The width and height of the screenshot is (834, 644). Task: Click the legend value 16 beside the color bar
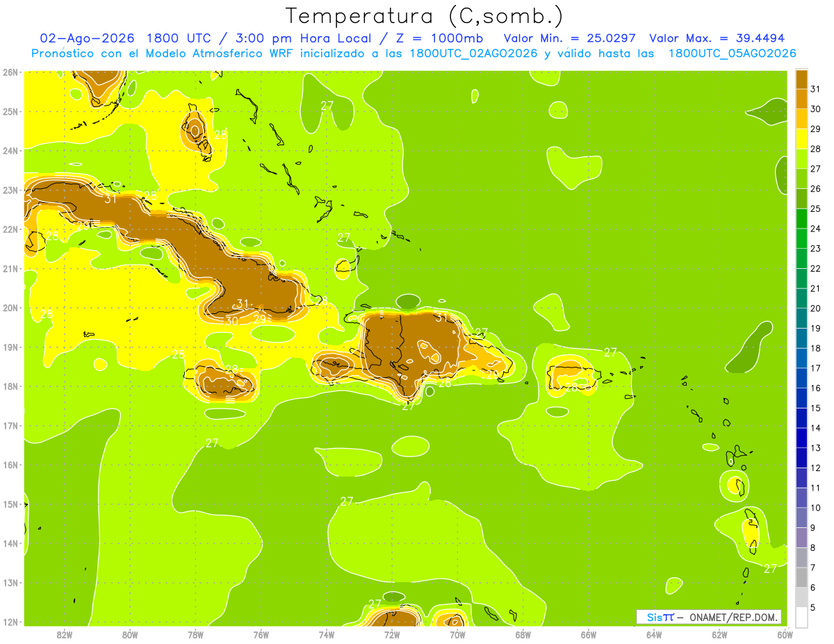point(815,388)
